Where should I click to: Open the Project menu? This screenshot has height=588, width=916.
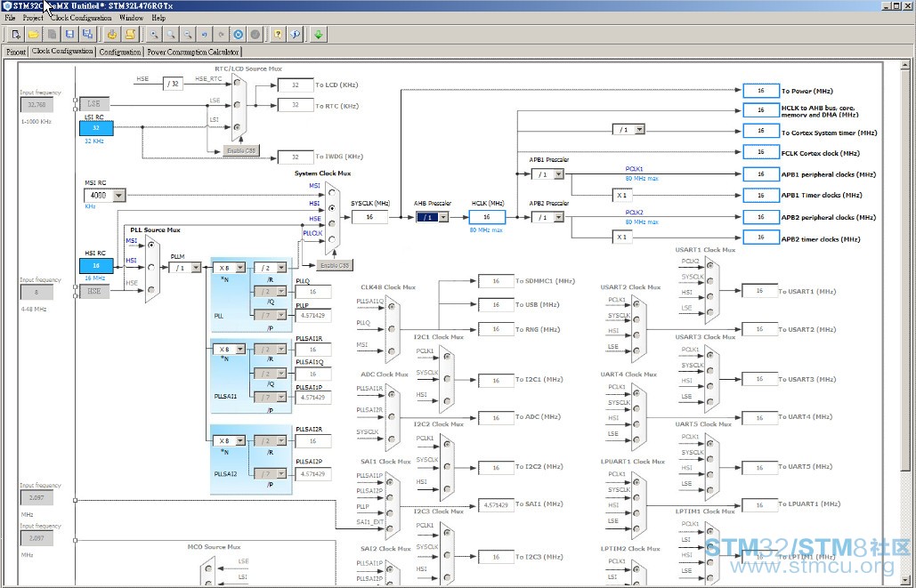pos(33,18)
